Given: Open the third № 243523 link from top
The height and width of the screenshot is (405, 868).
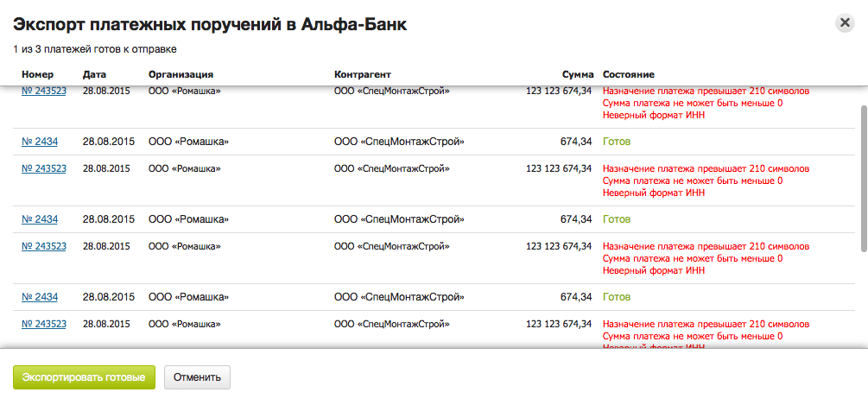Looking at the screenshot, I should click(44, 246).
